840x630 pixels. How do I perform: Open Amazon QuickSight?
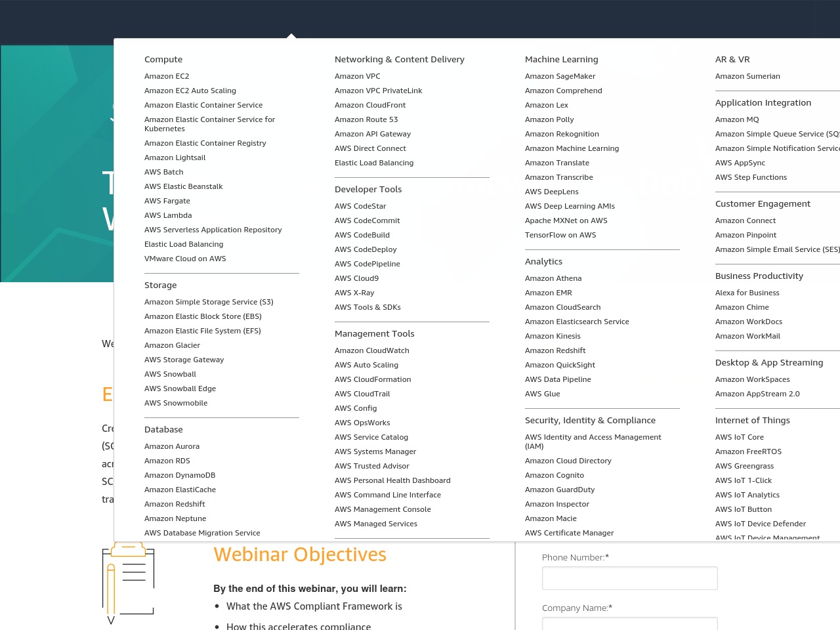click(x=560, y=365)
